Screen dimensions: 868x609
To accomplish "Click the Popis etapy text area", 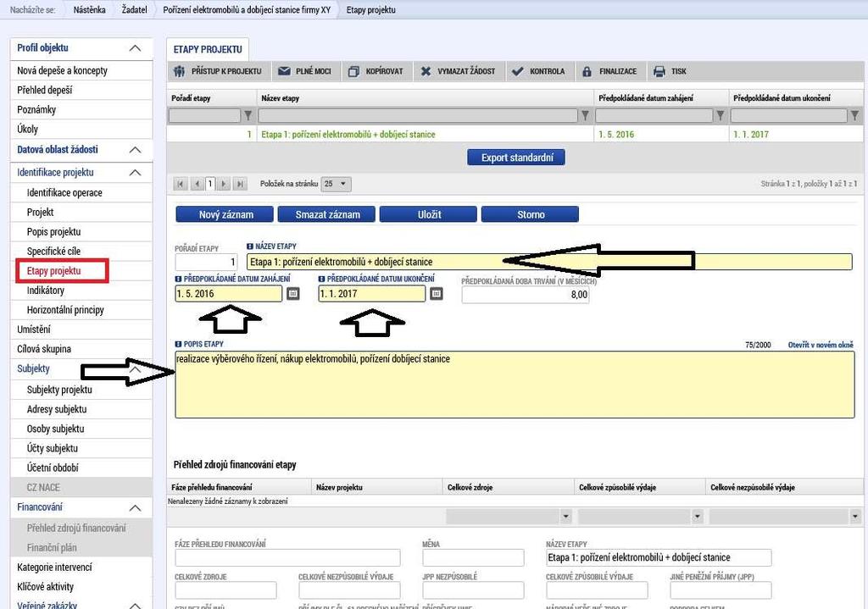I will 515,385.
